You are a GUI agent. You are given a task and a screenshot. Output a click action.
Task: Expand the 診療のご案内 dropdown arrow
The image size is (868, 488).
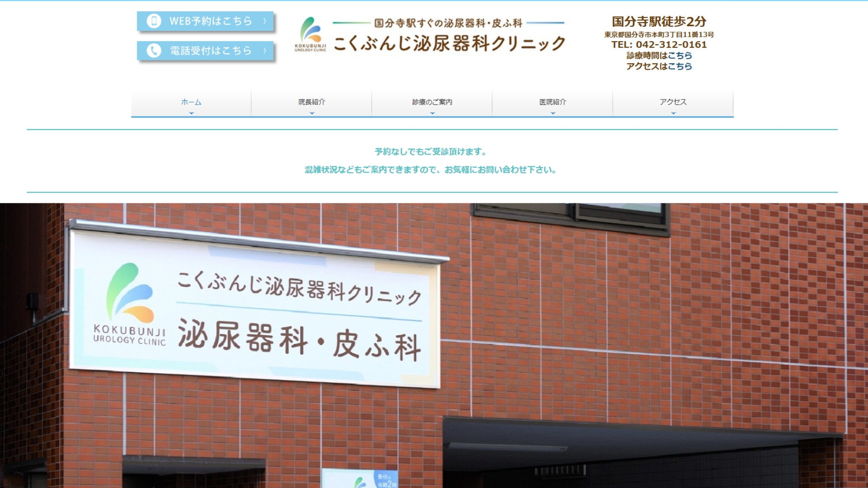pyautogui.click(x=432, y=113)
